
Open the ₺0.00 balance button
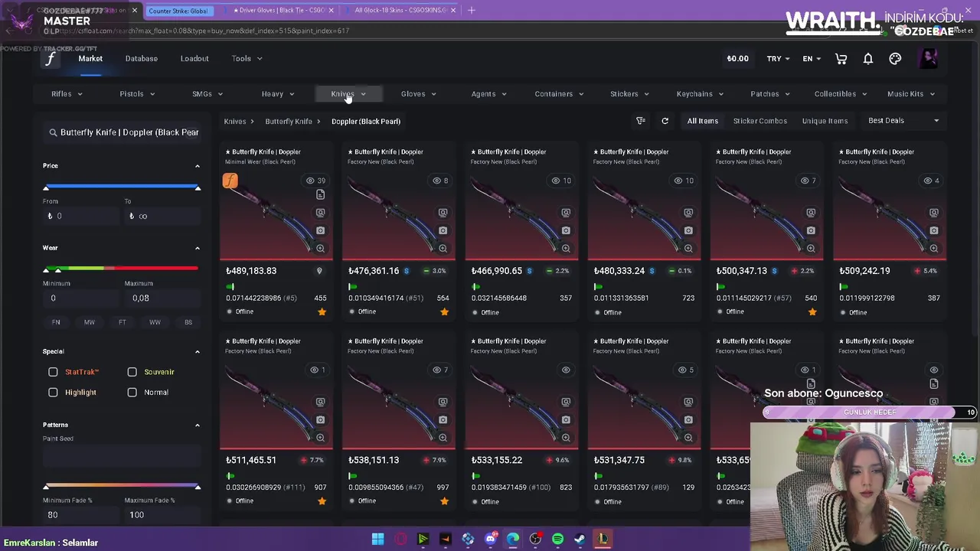click(738, 59)
